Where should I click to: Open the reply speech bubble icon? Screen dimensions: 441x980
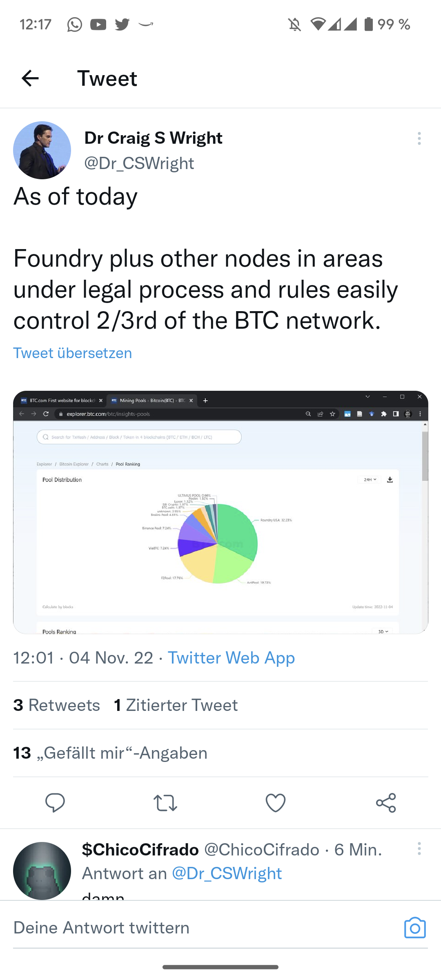click(x=55, y=803)
